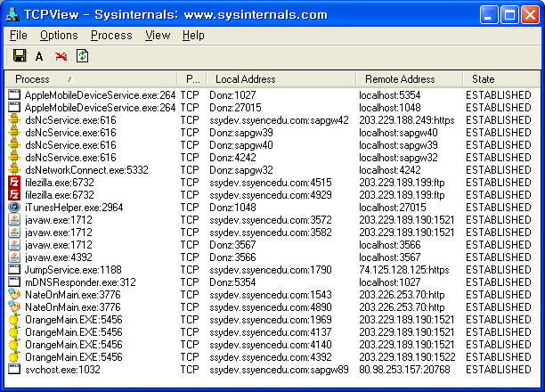Select local address Donz:3567

click(x=232, y=245)
